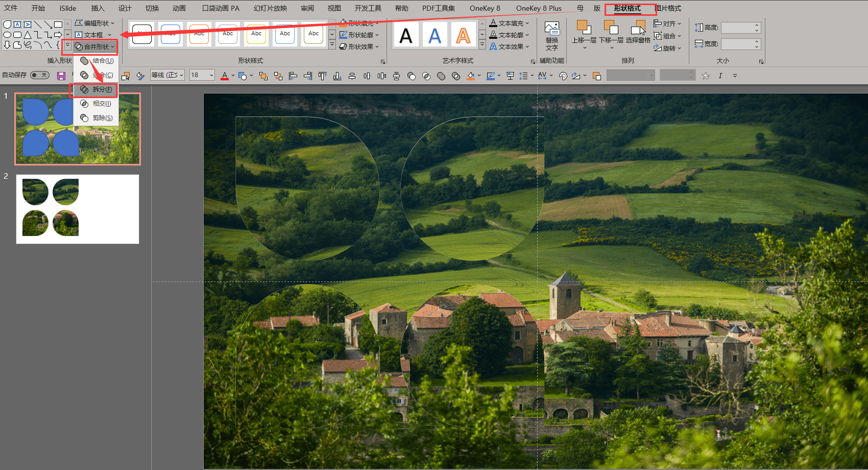The image size is (868, 470).
Task: Open the 形状效果 shape effects dropdown
Action: [x=359, y=46]
